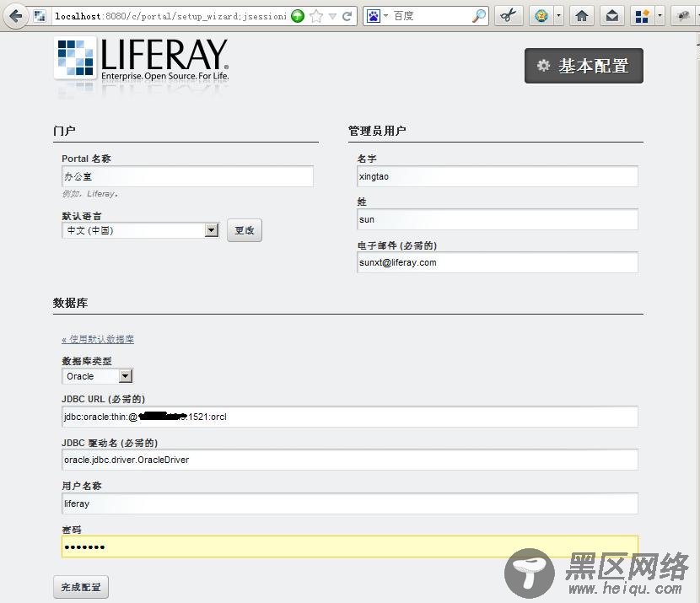Click the 更改 button
The image size is (700, 603).
(x=245, y=230)
